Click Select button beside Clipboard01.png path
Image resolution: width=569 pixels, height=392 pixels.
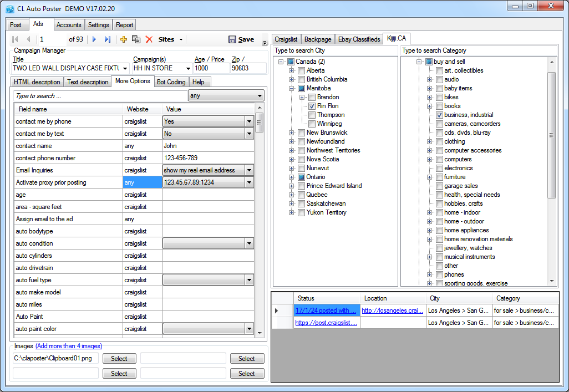pos(119,359)
